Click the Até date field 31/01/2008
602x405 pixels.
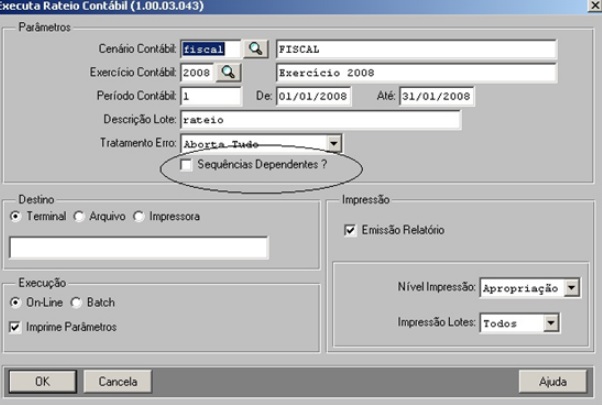(x=437, y=96)
